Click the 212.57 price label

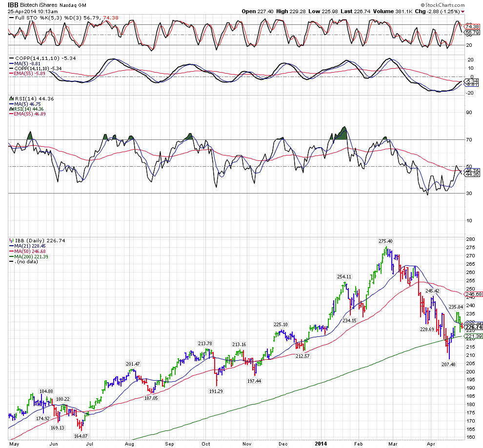(303, 356)
